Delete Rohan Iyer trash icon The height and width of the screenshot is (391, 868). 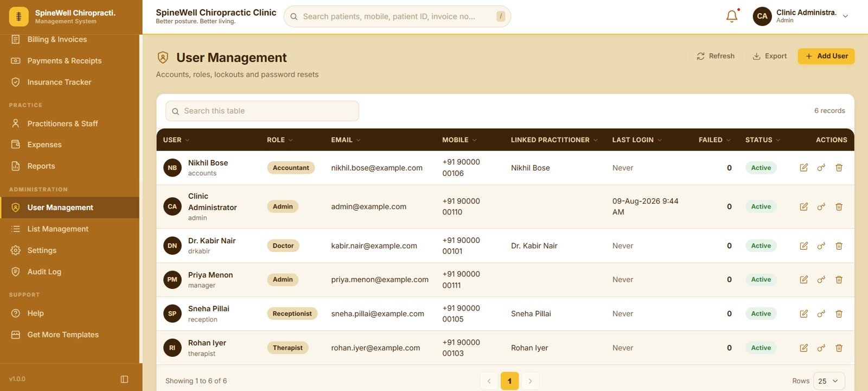839,348
